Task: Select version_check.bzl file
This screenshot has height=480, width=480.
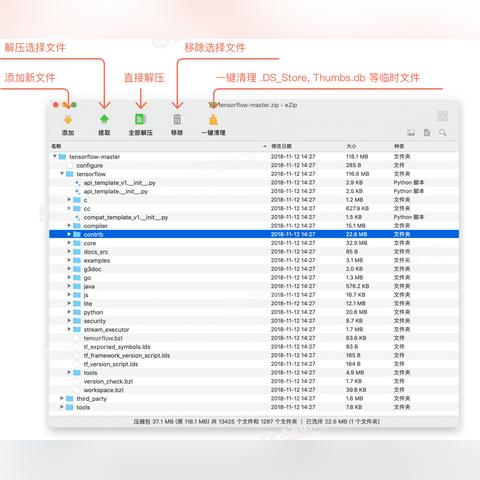Action: point(254,381)
